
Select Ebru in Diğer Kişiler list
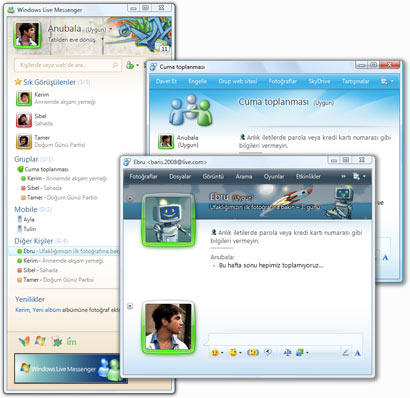63,251
